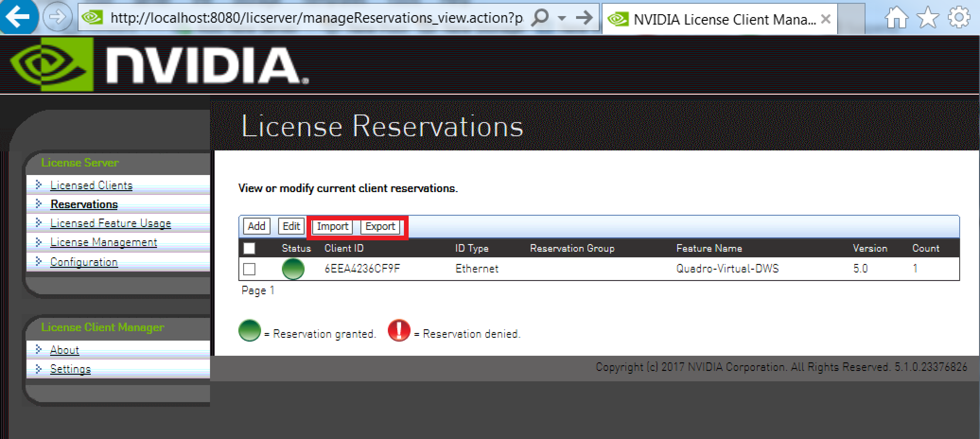Open the Reservations menu entry
The width and height of the screenshot is (980, 439).
[84, 204]
